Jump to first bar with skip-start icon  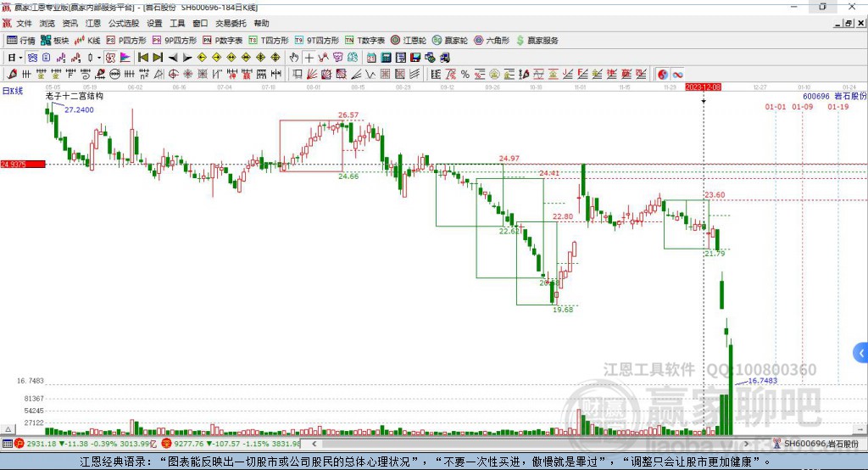(142, 58)
